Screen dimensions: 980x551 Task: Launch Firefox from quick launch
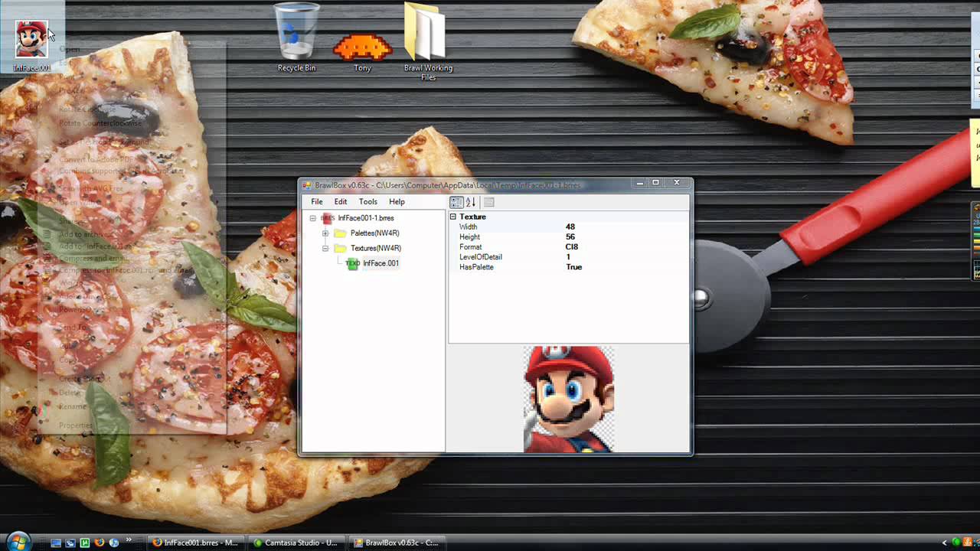point(100,543)
